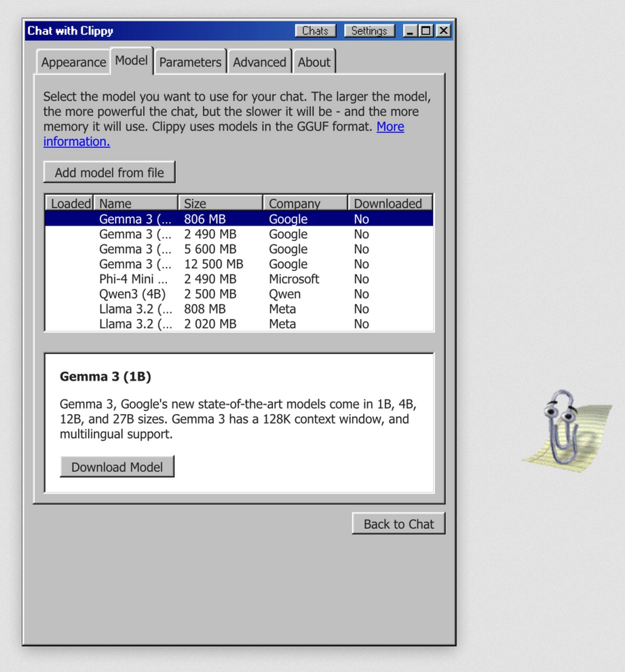This screenshot has height=672, width=625.
Task: Select the Phi-4 Mini model row
Action: point(239,279)
